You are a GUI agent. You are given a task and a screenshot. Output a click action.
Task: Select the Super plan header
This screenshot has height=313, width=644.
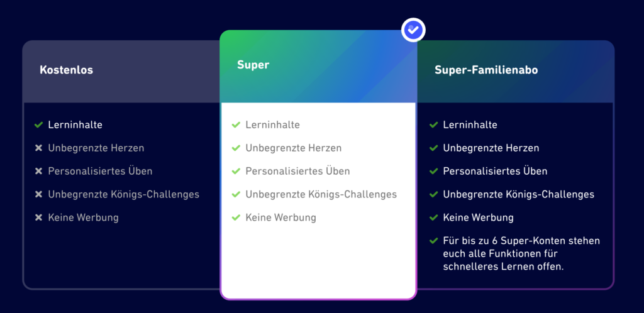[318, 67]
